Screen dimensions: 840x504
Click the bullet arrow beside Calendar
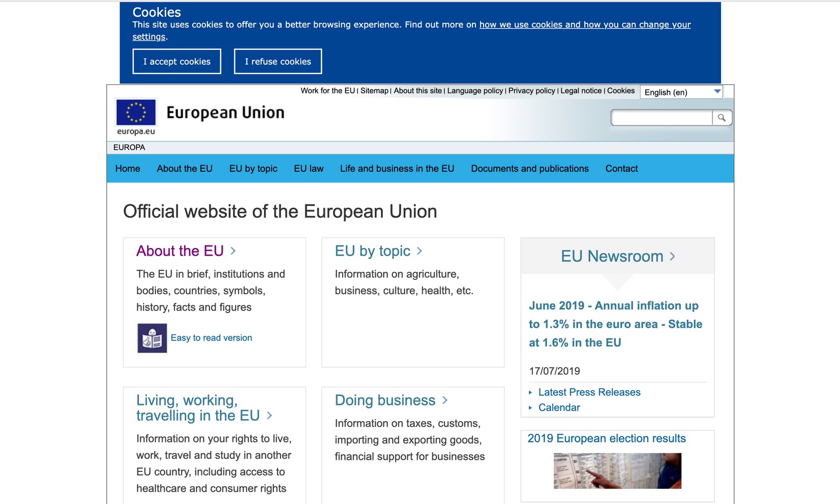coord(530,407)
